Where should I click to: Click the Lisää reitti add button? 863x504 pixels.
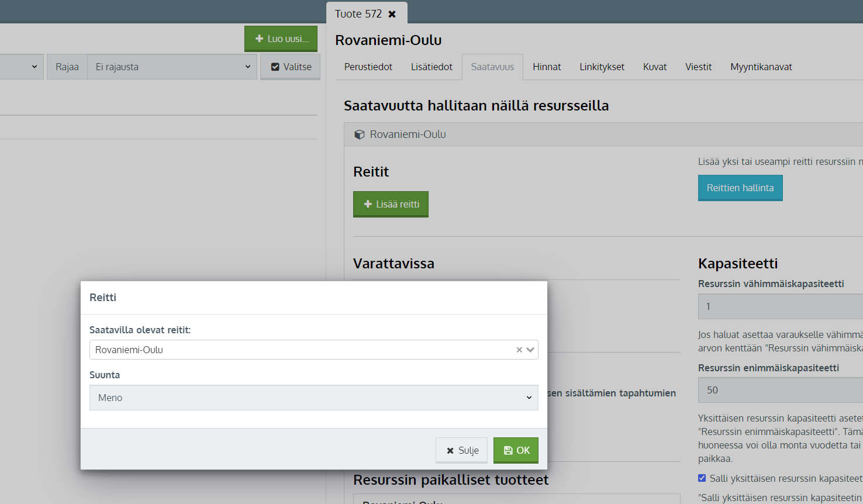(x=391, y=204)
